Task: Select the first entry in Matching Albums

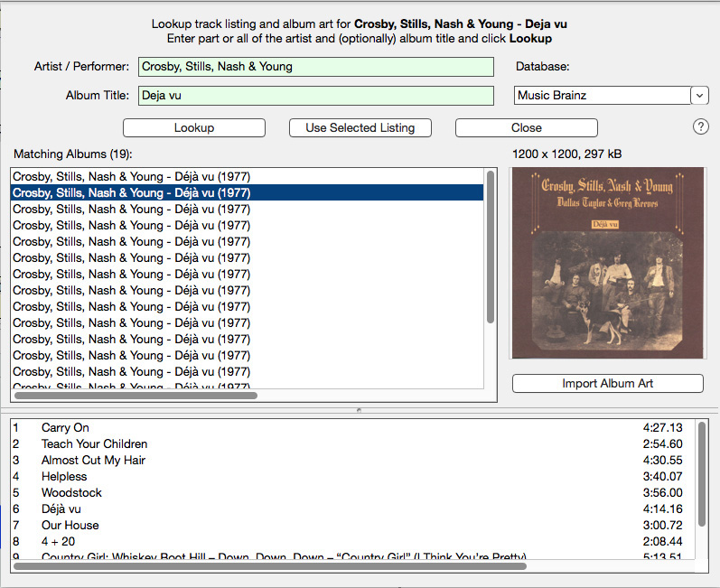Action: tap(131, 176)
